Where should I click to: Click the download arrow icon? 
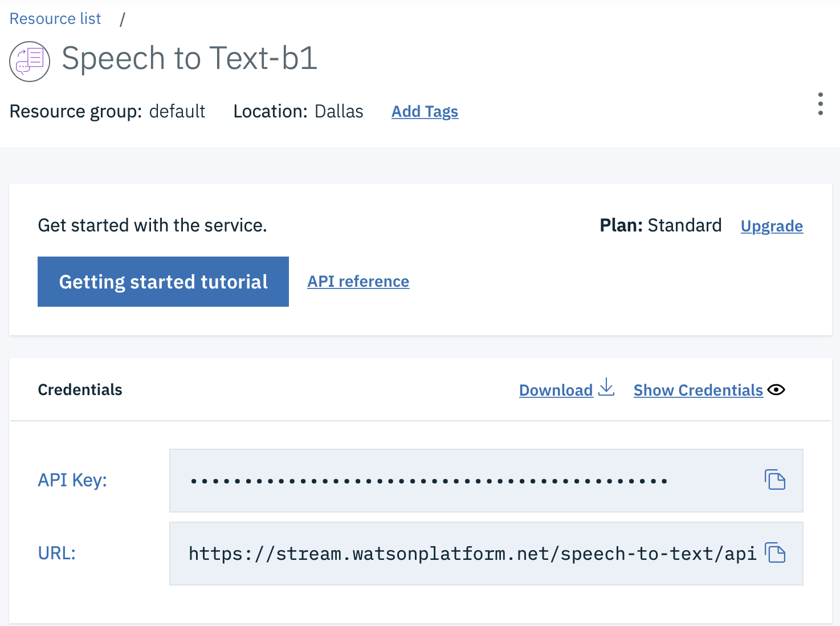606,387
